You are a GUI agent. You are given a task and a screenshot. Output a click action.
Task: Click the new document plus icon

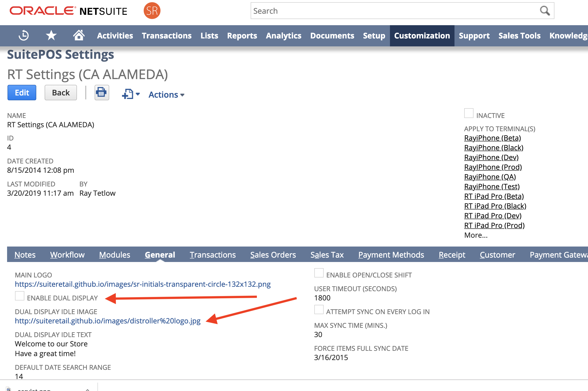(128, 94)
